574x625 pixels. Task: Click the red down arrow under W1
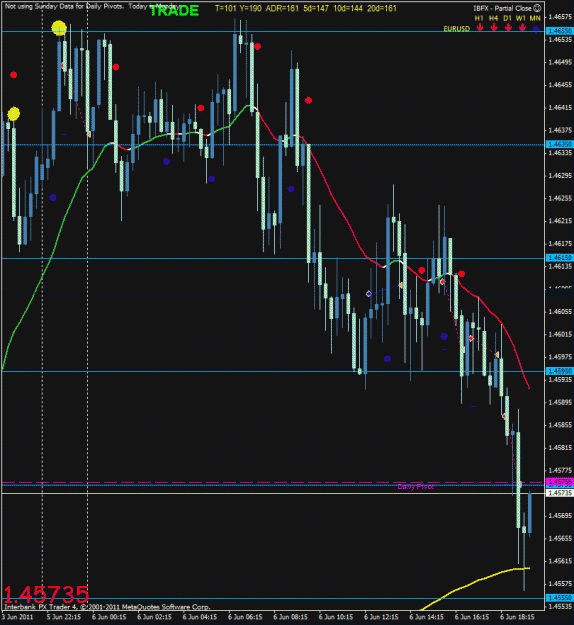522,27
